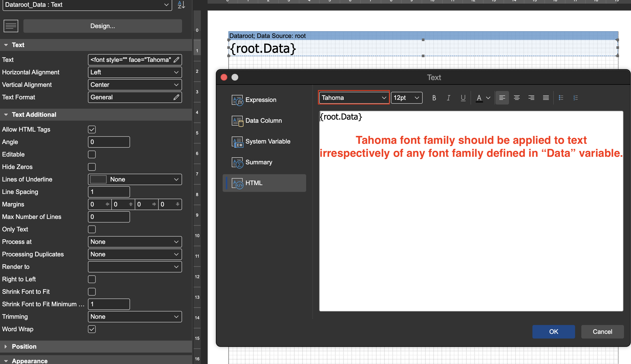Screen dimensions: 631x364
Task: Open the Render to dropdown
Action: [x=135, y=267]
